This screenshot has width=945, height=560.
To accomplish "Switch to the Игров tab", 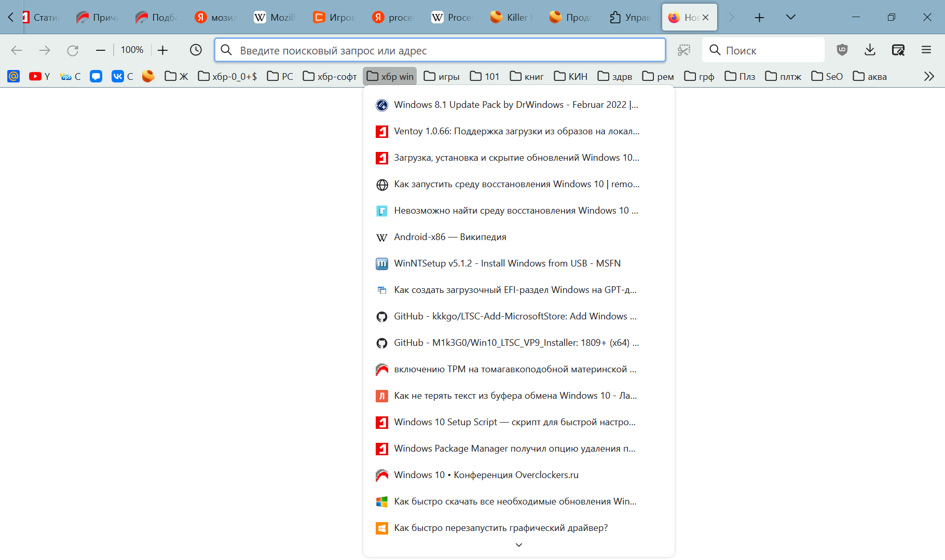I will [334, 18].
